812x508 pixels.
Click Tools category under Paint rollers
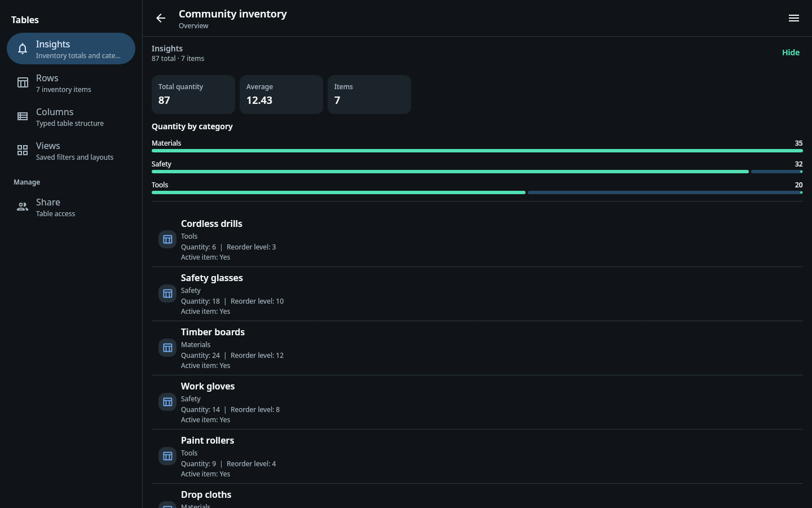click(x=189, y=453)
